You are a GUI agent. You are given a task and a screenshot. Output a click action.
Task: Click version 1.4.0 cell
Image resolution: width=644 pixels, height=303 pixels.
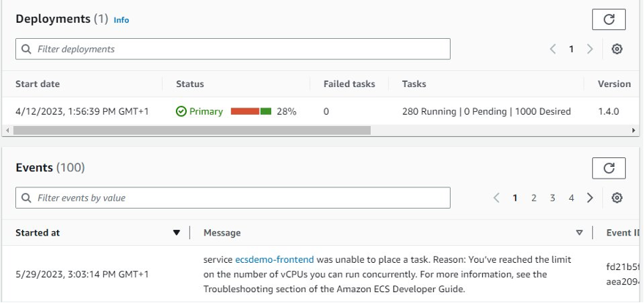point(608,111)
